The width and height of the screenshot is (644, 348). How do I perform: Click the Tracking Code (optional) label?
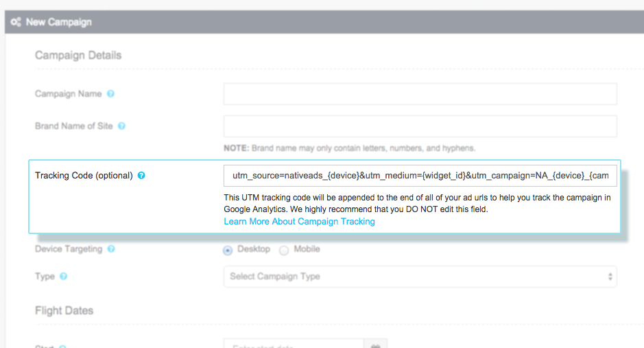point(84,176)
